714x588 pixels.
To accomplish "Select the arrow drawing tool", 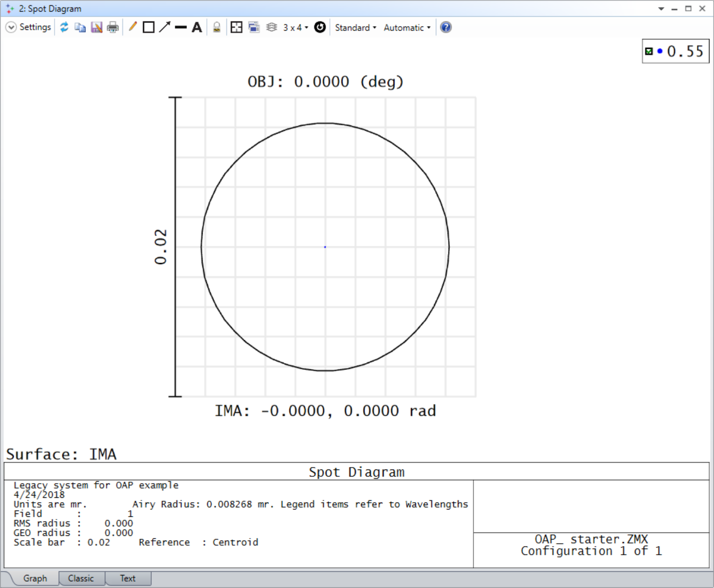I will coord(165,27).
